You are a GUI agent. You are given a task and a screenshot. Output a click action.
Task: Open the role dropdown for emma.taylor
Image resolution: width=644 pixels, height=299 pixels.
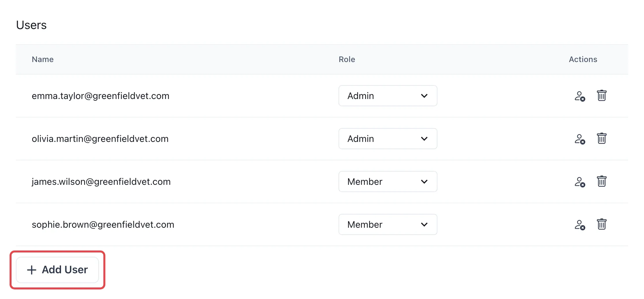[388, 96]
